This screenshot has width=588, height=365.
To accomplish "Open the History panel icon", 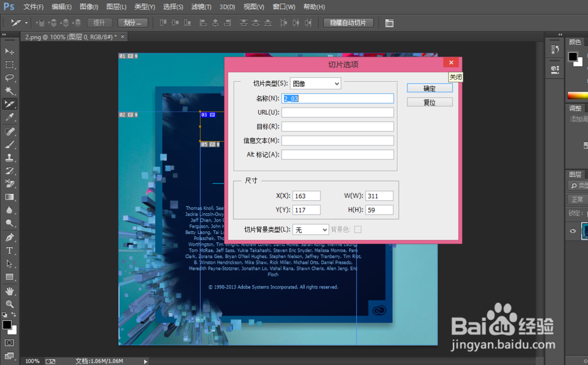I will 555,49.
